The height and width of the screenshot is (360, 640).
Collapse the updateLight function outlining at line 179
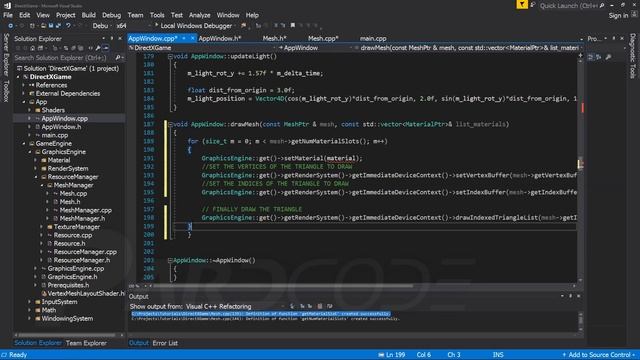click(x=170, y=56)
